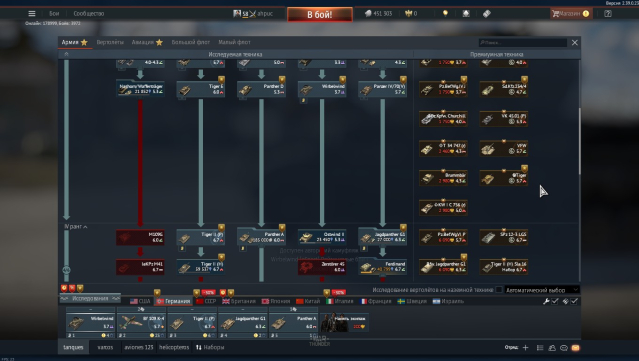The height and width of the screenshot is (361, 639).
Task: Collapse the IV ранг section
Action: [76, 227]
